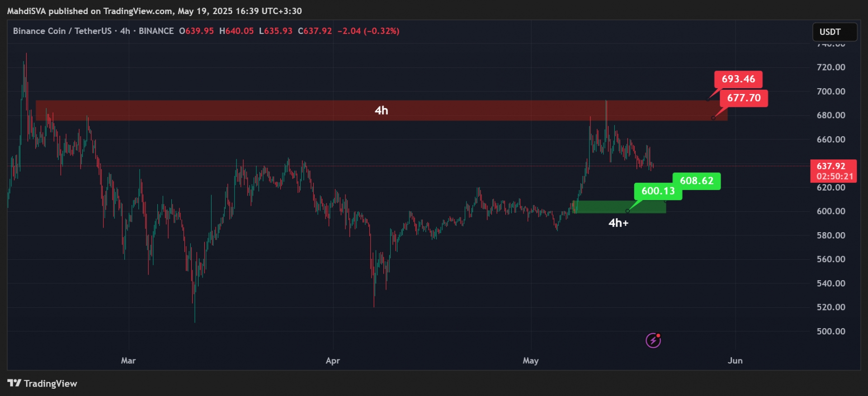Click the Apr label on time axis
This screenshot has width=868, height=396.
pyautogui.click(x=333, y=361)
